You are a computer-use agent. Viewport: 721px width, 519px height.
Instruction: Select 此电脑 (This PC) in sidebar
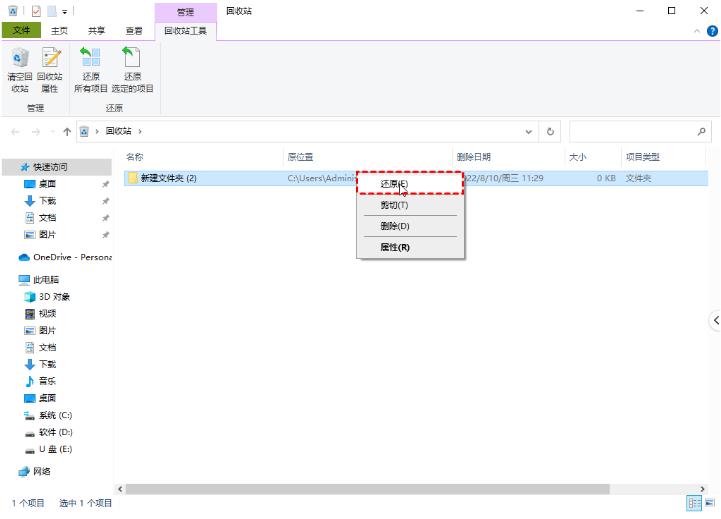click(x=39, y=279)
